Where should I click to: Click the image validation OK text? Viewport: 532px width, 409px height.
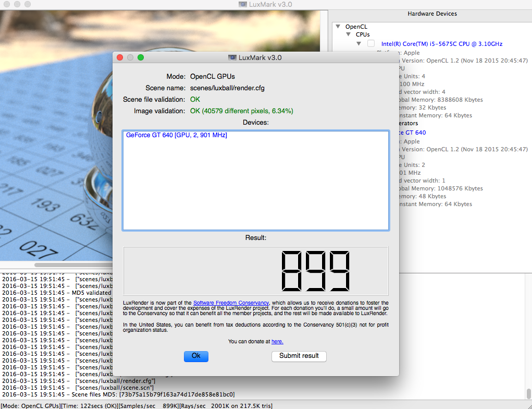242,111
